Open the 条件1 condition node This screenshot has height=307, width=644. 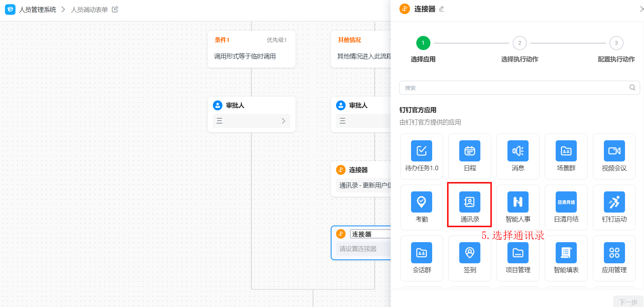252,49
